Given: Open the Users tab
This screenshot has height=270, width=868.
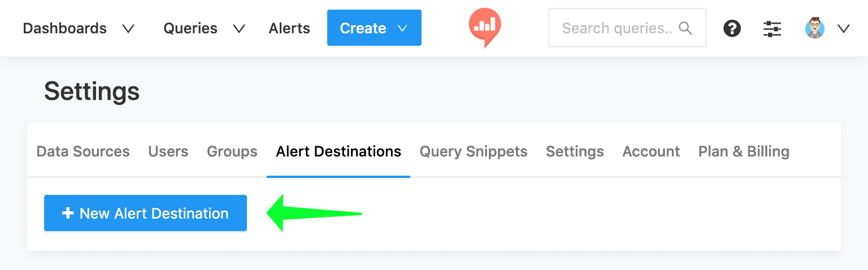Looking at the screenshot, I should point(168,151).
